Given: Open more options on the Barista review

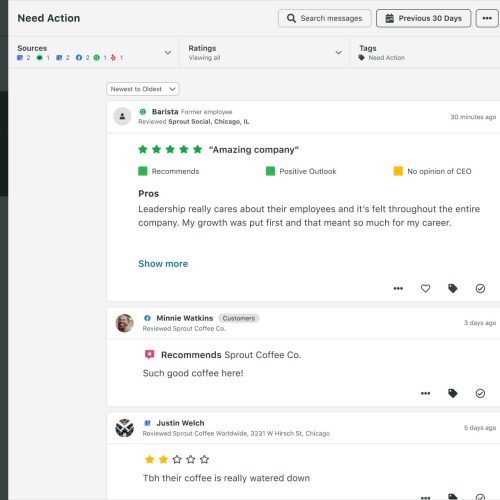Looking at the screenshot, I should pyautogui.click(x=398, y=289).
